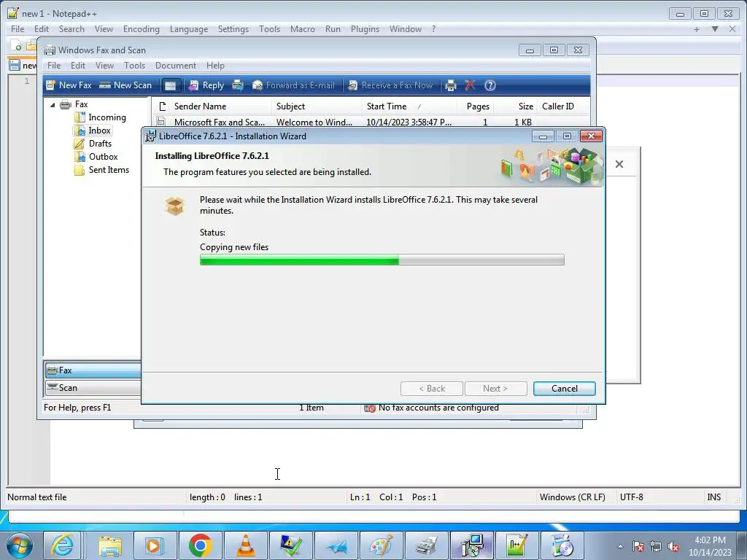Open Fax and Scan Document menu
The height and width of the screenshot is (560, 747).
point(175,65)
